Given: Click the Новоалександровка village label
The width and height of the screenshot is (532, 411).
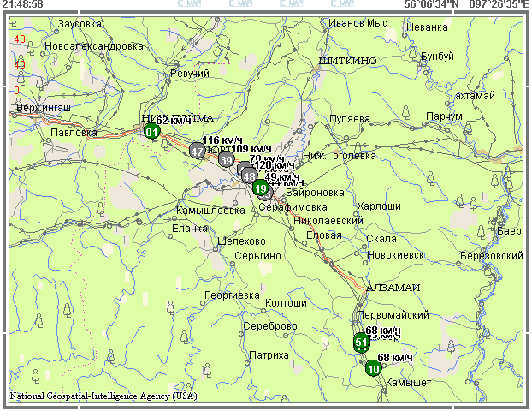Looking at the screenshot, I should 94,45.
